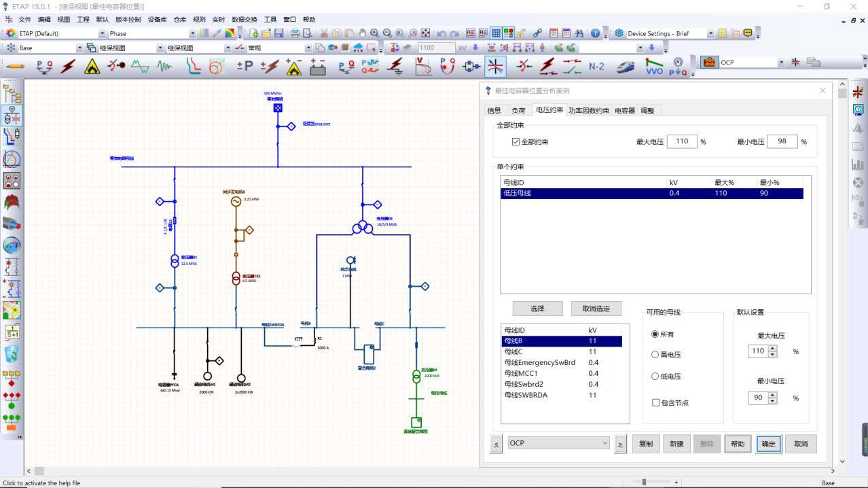Click the Arc Flash analysis warning triangle icon
Image resolution: width=868 pixels, height=488 pixels.
click(x=92, y=66)
